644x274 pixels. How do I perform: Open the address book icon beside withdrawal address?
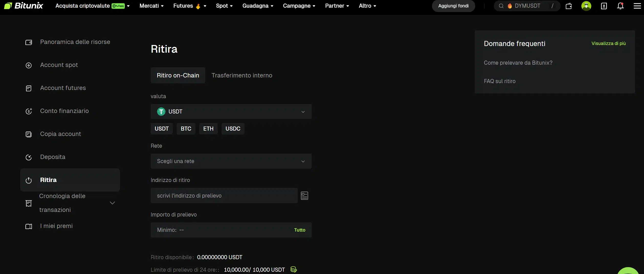(x=304, y=196)
